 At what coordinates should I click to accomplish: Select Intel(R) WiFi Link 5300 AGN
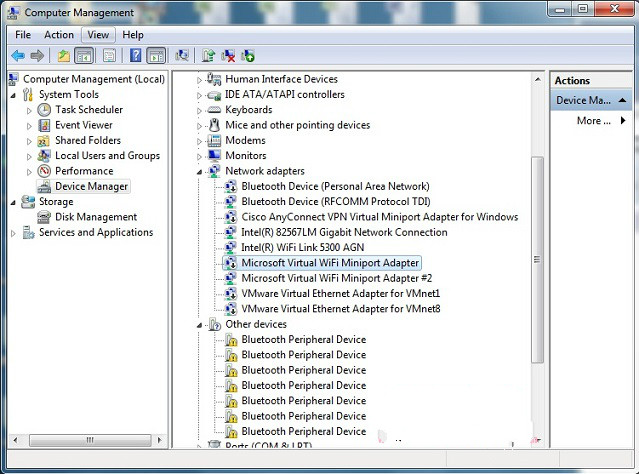[x=303, y=247]
